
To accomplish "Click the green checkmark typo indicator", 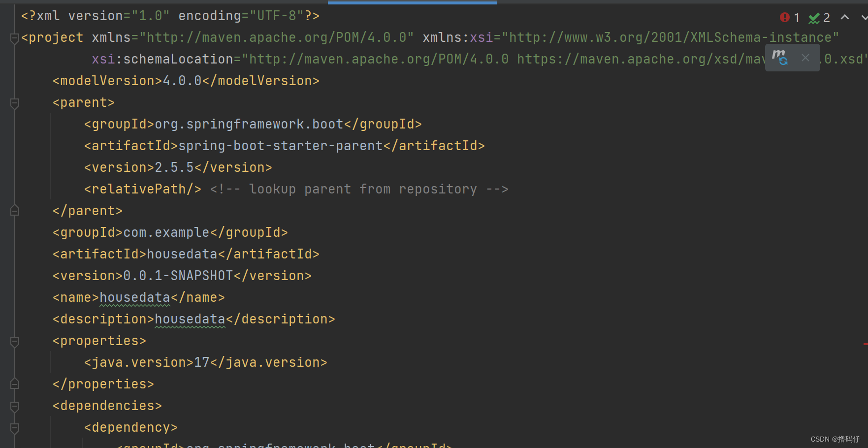I will point(819,18).
